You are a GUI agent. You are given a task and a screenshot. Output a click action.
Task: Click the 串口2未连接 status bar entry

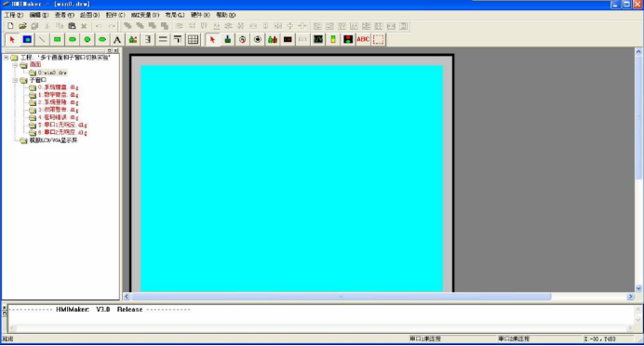tap(514, 339)
